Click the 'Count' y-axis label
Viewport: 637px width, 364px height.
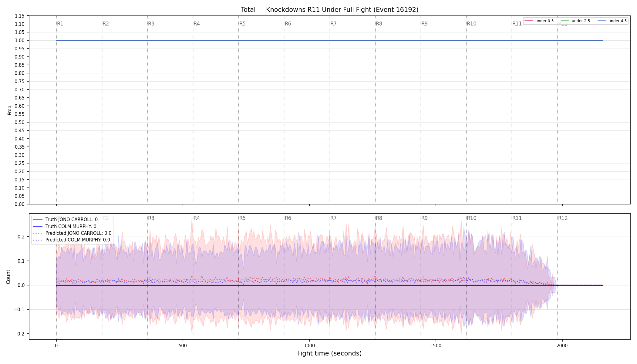point(8,277)
